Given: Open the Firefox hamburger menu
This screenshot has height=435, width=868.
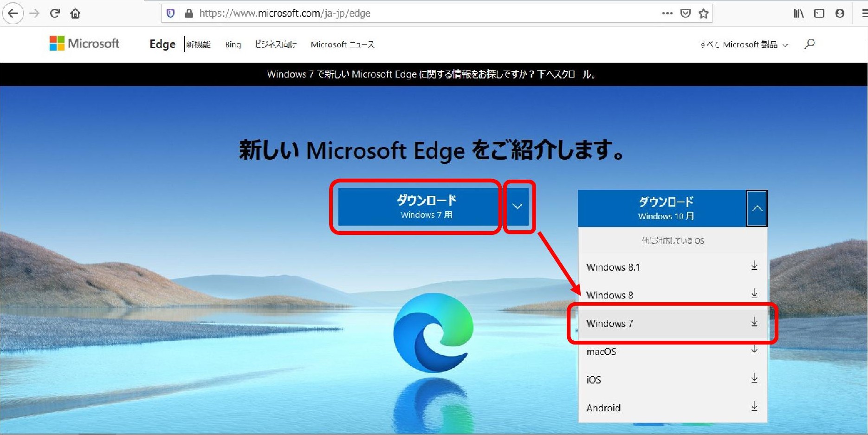Looking at the screenshot, I should coord(864,13).
